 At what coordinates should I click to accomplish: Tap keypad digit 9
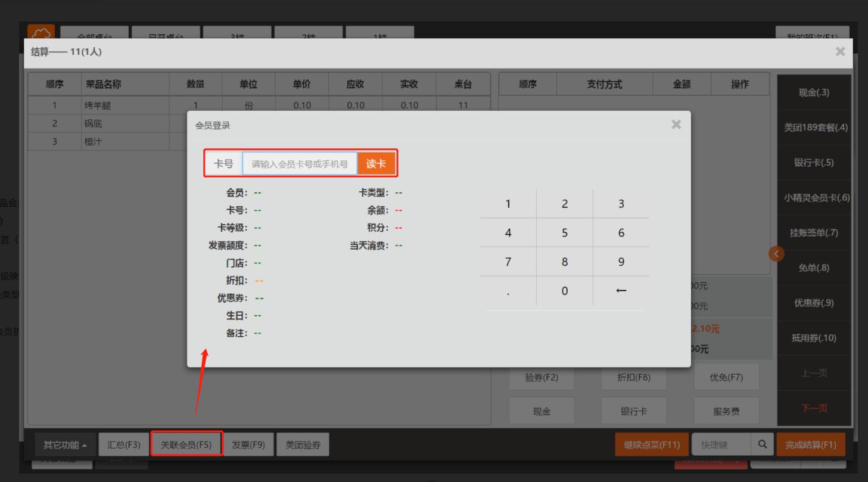click(x=621, y=262)
